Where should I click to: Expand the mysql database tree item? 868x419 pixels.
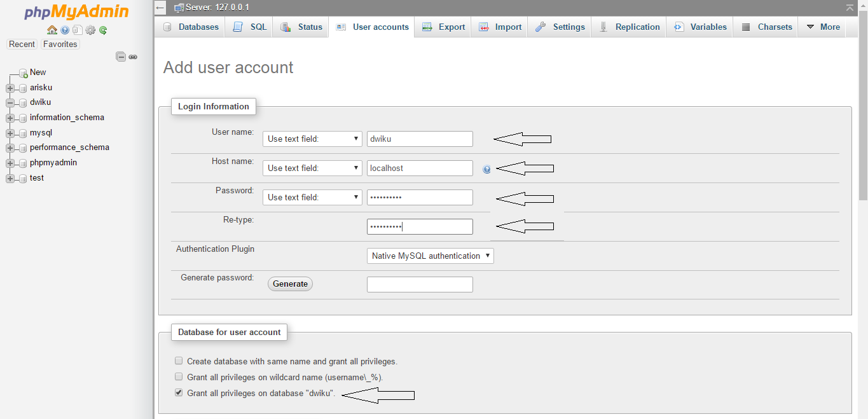(x=9, y=132)
